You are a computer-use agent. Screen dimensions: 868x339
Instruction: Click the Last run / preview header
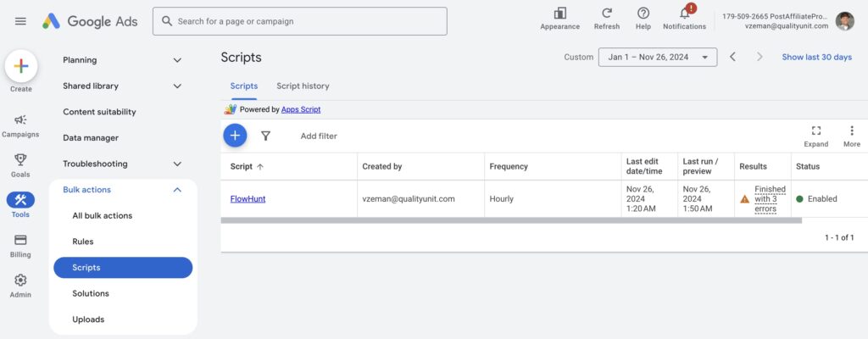(x=700, y=166)
